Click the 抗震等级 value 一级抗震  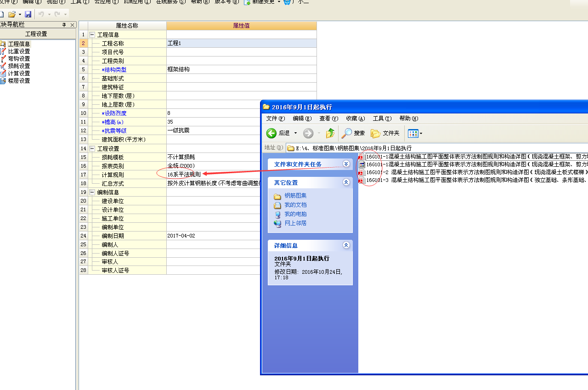pos(214,130)
